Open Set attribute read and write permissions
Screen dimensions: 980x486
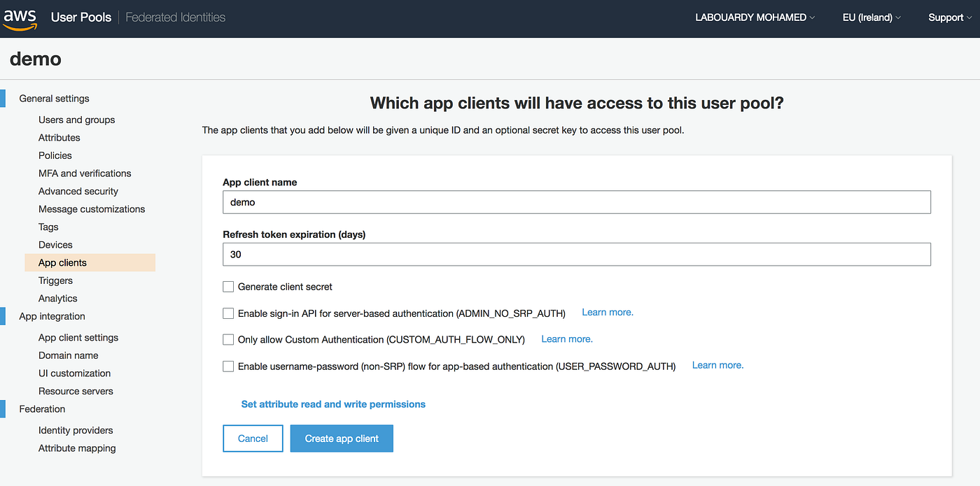tap(333, 404)
